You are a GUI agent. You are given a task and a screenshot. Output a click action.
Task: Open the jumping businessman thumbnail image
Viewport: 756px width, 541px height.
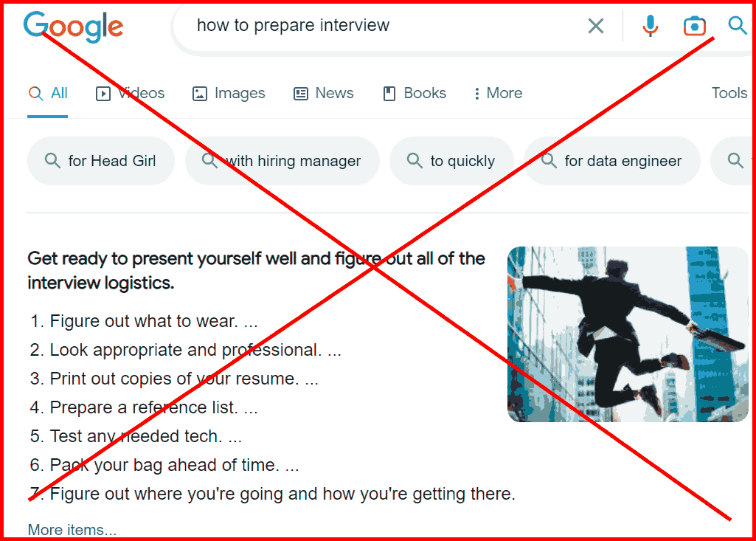click(628, 334)
